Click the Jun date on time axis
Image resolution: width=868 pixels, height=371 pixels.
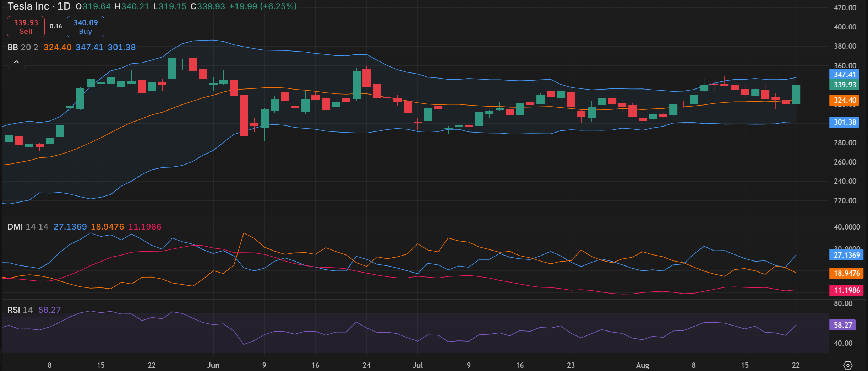[213, 365]
